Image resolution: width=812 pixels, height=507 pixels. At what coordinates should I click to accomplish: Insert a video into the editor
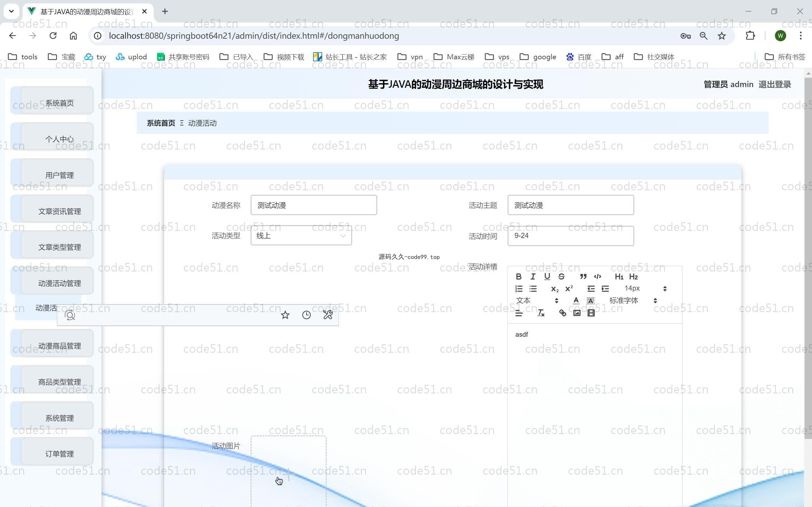point(591,313)
